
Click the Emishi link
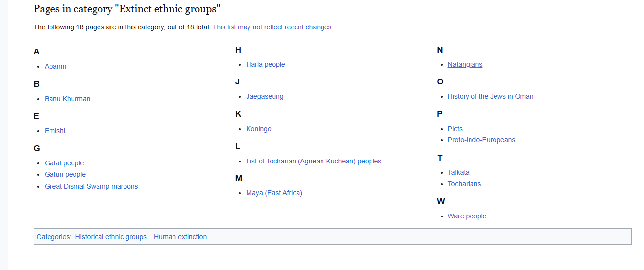point(55,131)
